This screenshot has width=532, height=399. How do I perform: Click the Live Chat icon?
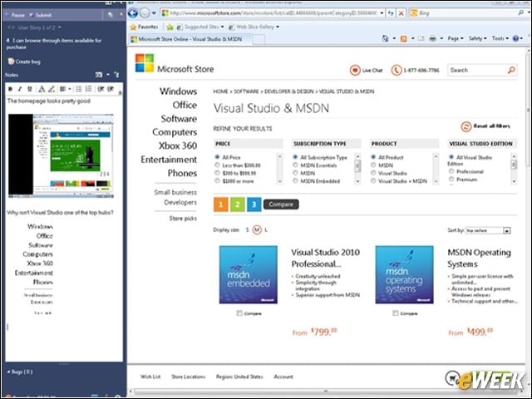tap(355, 70)
